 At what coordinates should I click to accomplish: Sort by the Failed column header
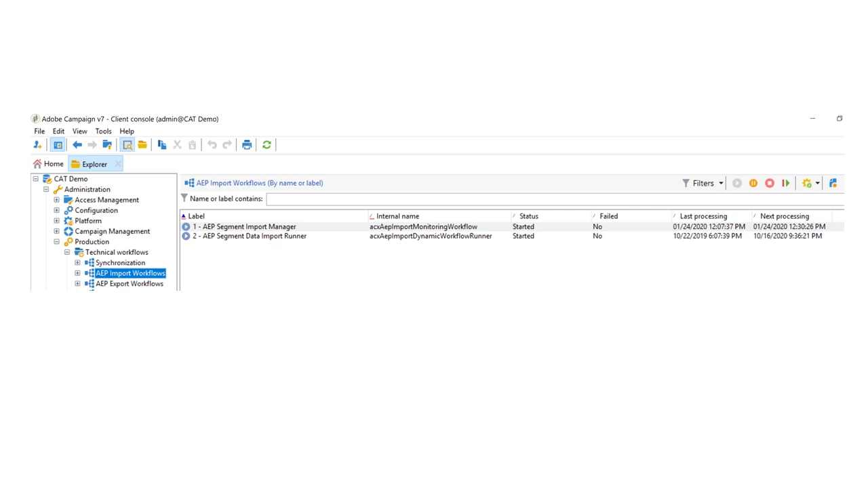(x=631, y=216)
